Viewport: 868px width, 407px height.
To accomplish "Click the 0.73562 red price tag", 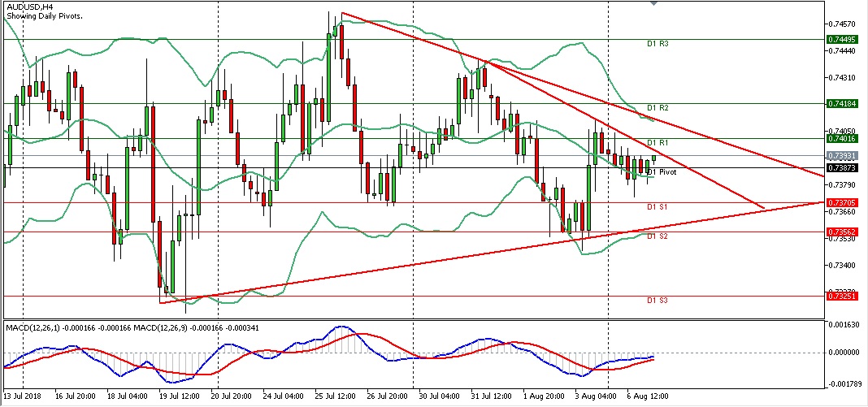I will point(842,232).
